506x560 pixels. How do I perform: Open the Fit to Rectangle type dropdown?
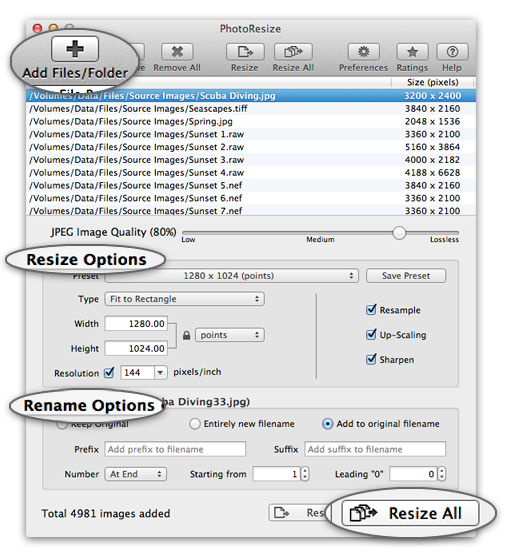[185, 299]
